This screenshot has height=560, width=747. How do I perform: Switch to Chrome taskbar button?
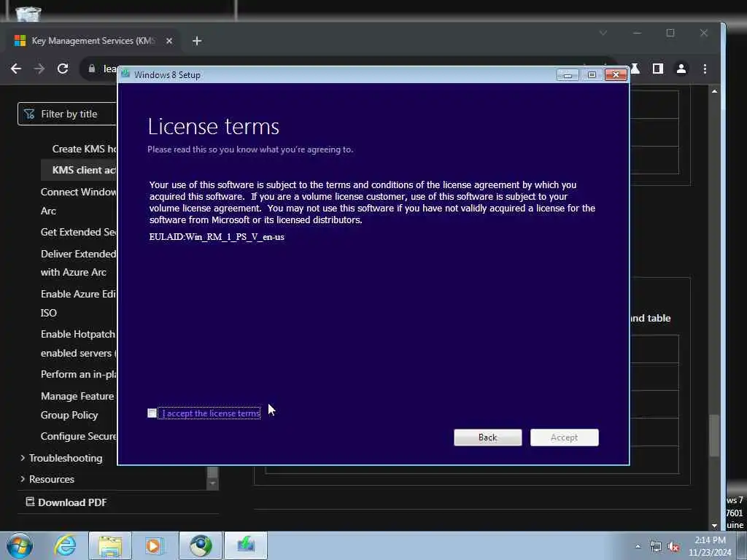(201, 545)
